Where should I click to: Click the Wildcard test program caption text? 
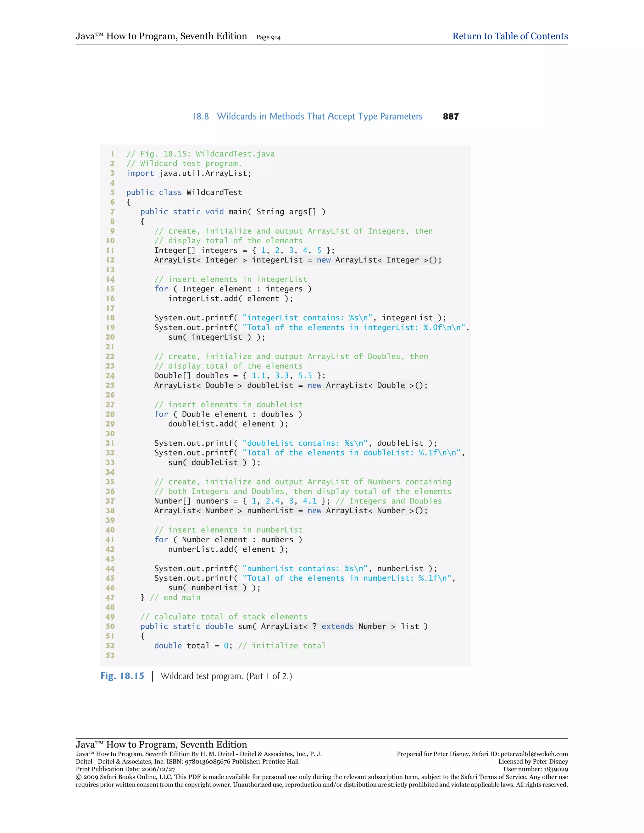coord(226,676)
